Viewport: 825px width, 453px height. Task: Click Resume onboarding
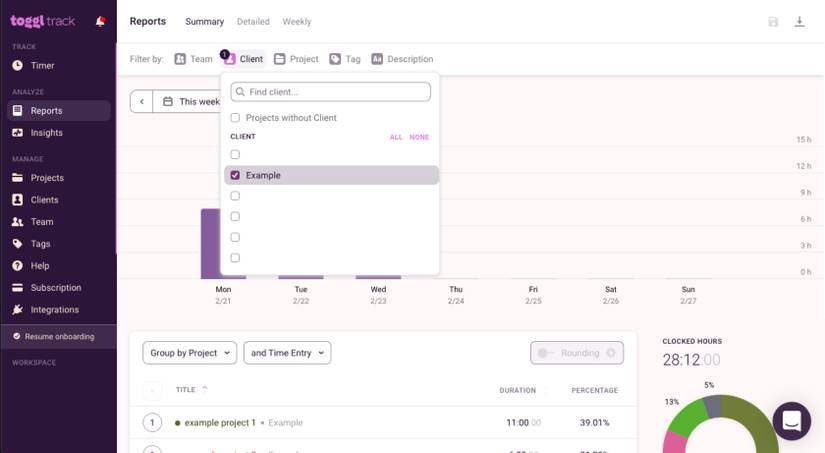(x=58, y=337)
